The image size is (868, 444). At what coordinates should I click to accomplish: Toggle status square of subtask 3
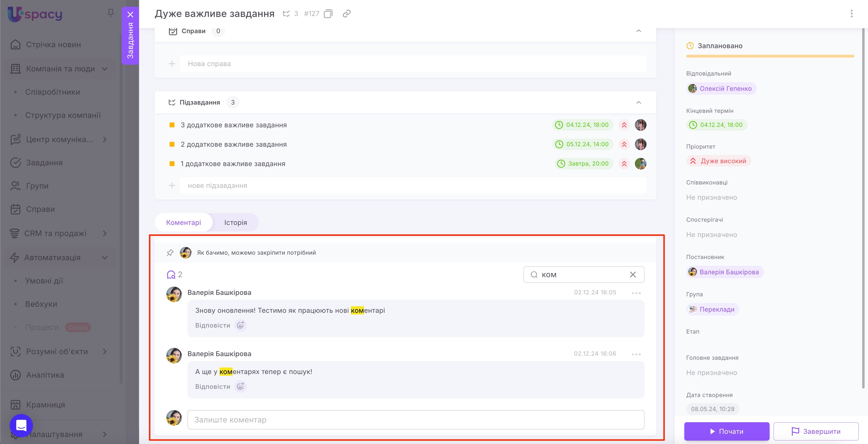(x=172, y=125)
